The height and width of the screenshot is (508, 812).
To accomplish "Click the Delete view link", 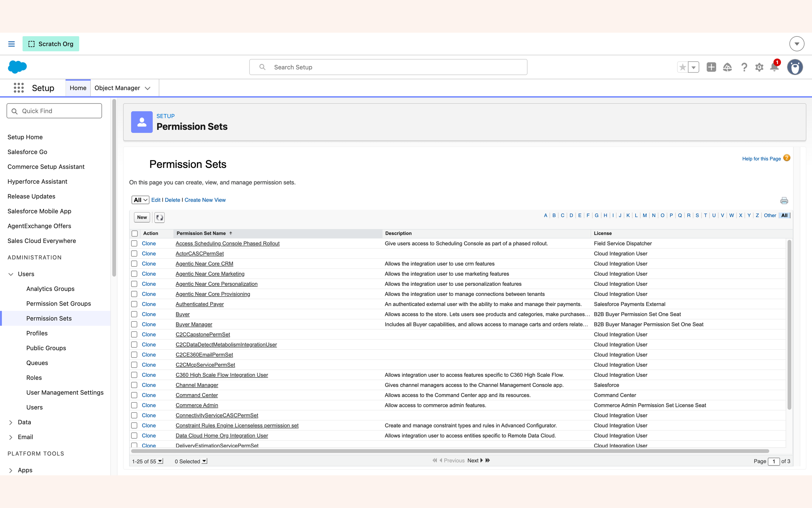I will [173, 200].
